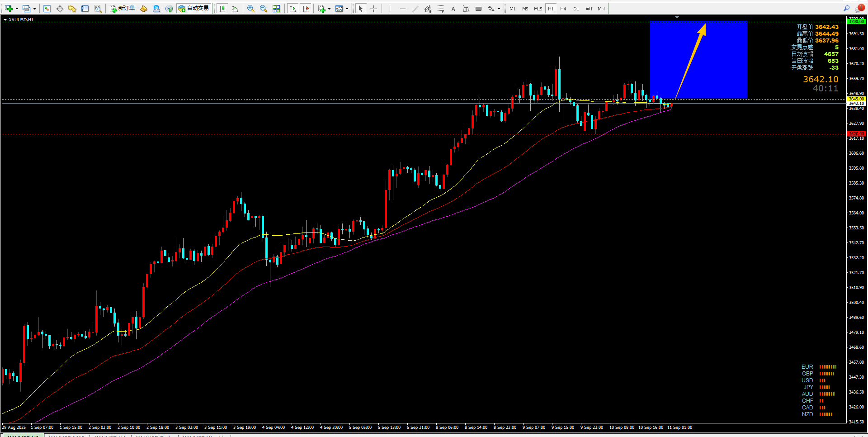Click the zoom in magnifier
Image resolution: width=868 pixels, height=437 pixels.
(251, 9)
